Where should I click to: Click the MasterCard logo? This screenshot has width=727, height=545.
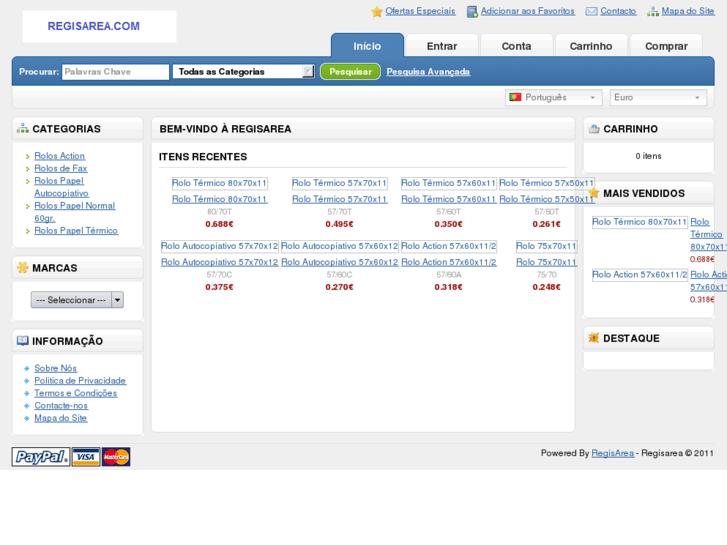click(116, 457)
